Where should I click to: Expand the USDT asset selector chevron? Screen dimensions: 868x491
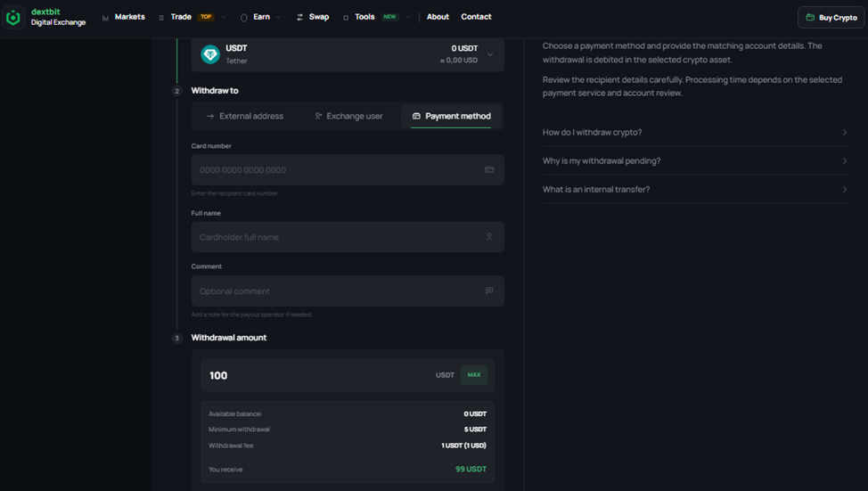coord(490,54)
